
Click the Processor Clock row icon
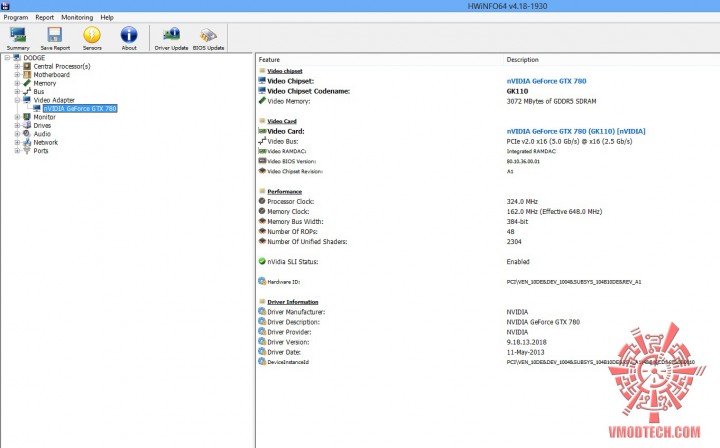262,201
